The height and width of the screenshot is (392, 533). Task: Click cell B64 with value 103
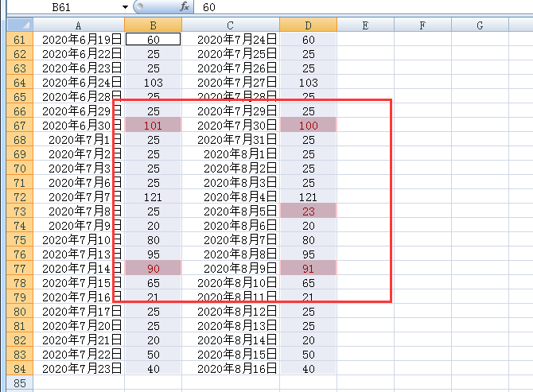(154, 83)
